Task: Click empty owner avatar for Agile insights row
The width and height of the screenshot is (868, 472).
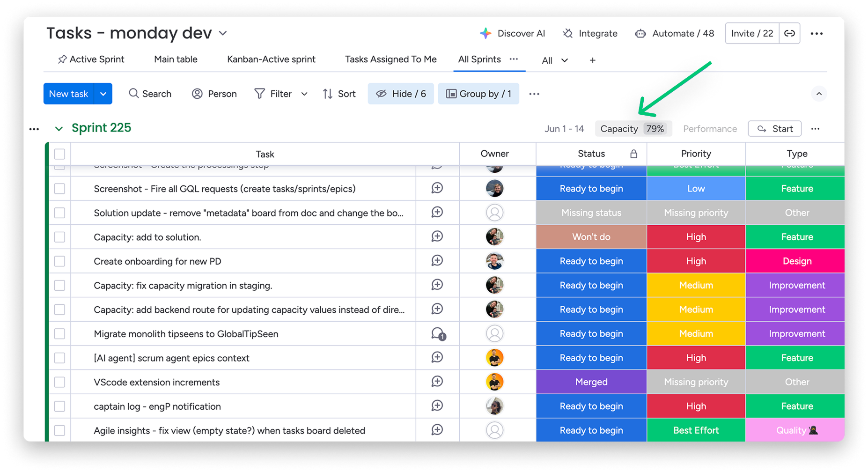Action: click(494, 430)
